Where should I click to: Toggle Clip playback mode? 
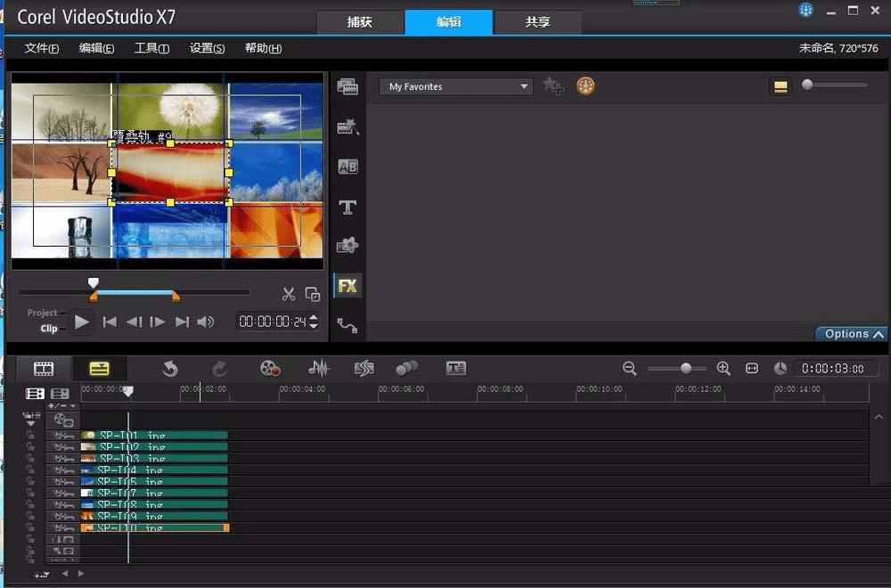click(x=49, y=328)
